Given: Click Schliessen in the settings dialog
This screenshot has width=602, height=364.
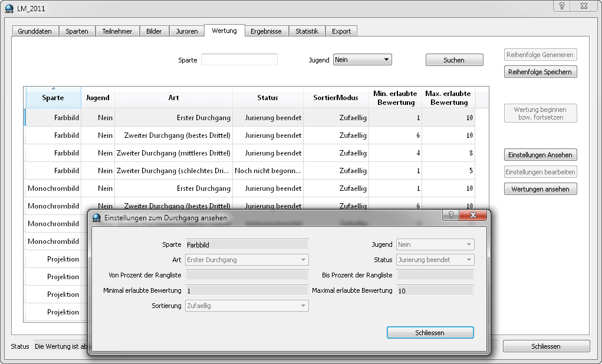Looking at the screenshot, I should pyautogui.click(x=430, y=333).
